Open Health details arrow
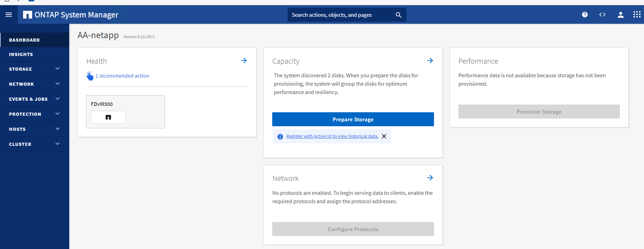Image resolution: width=644 pixels, height=249 pixels. 244,61
